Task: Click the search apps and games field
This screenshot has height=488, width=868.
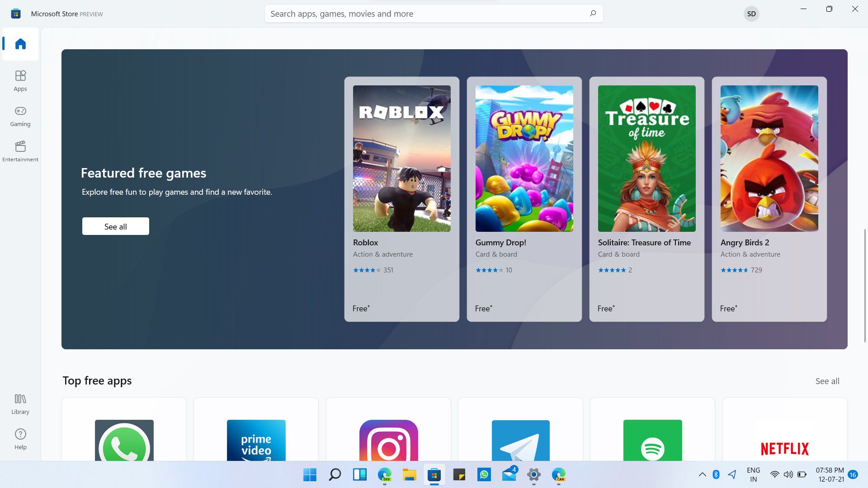Action: tap(425, 14)
